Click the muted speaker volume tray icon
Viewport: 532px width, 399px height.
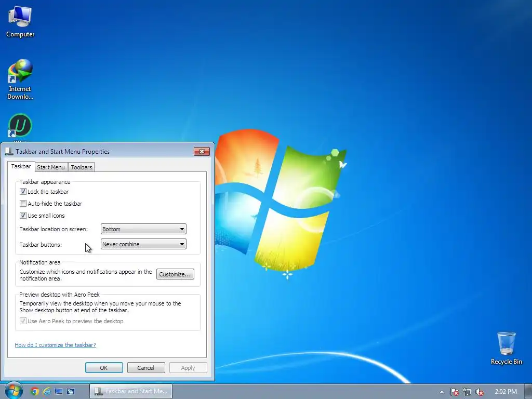tap(480, 392)
